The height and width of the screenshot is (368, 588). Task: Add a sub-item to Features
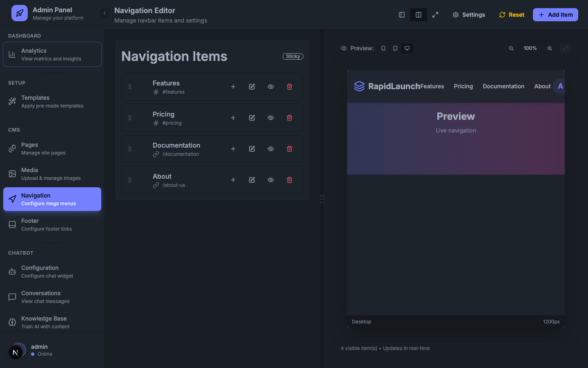click(x=233, y=87)
